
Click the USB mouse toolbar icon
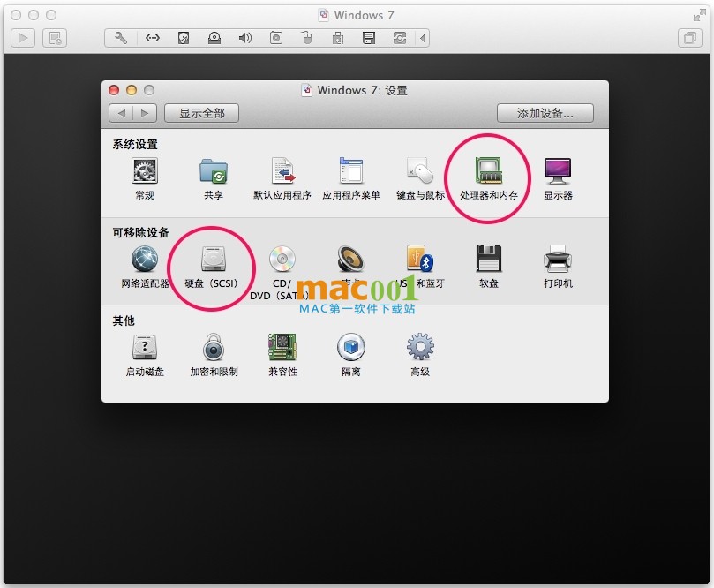307,38
